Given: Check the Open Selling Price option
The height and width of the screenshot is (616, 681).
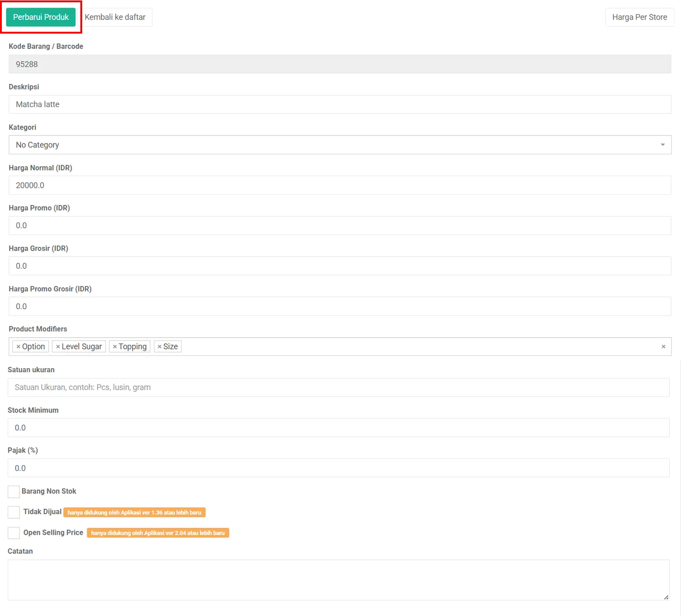Looking at the screenshot, I should 14,533.
